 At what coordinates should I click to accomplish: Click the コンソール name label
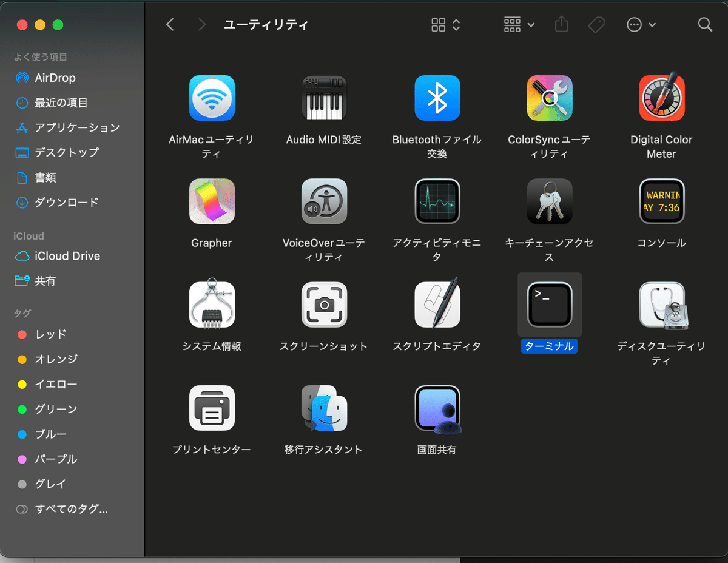(x=661, y=243)
